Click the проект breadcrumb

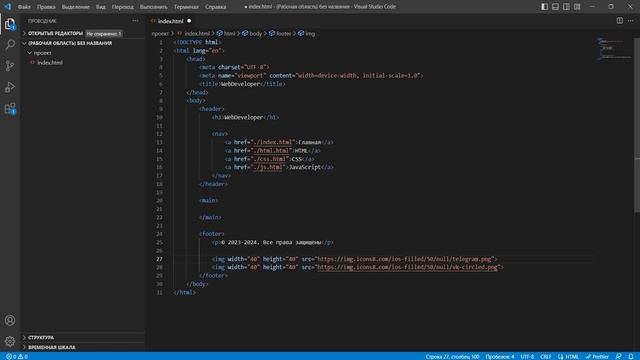click(160, 33)
